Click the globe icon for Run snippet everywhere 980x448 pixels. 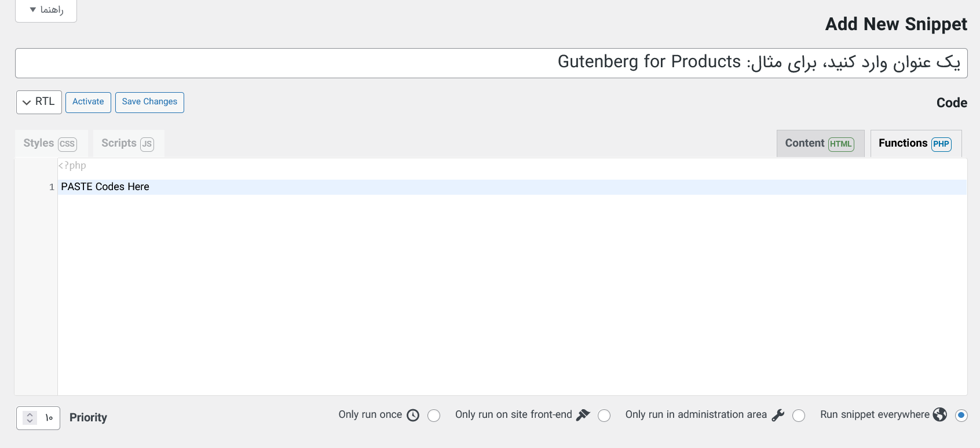point(940,414)
